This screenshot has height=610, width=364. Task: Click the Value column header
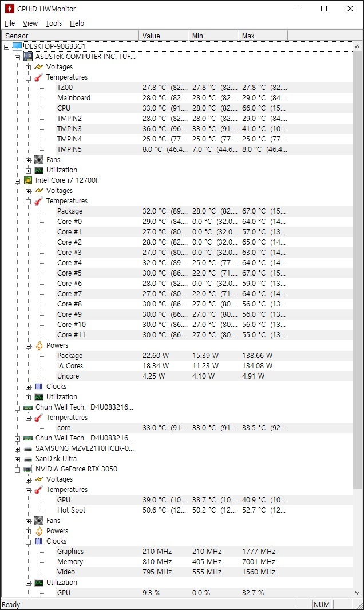163,36
